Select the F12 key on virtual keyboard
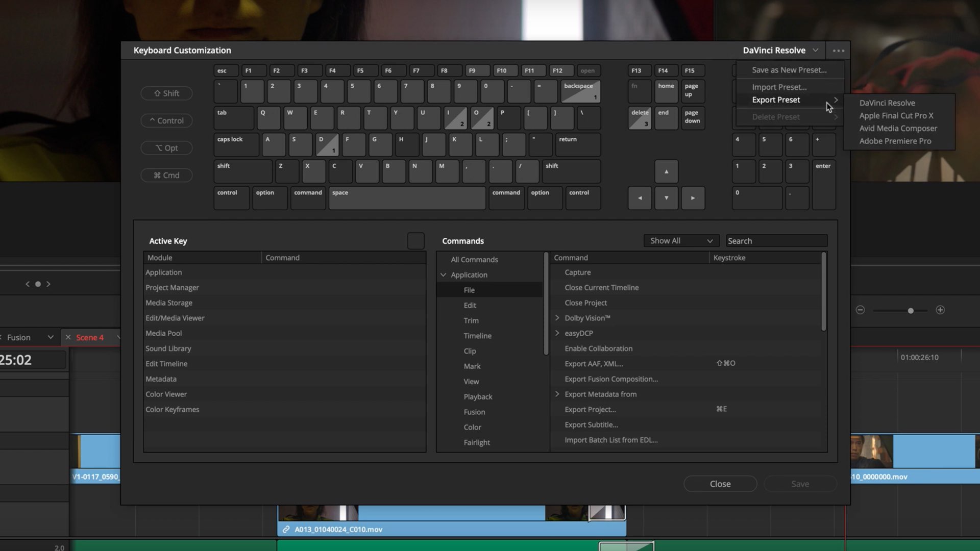This screenshot has width=980, height=551. pyautogui.click(x=561, y=70)
